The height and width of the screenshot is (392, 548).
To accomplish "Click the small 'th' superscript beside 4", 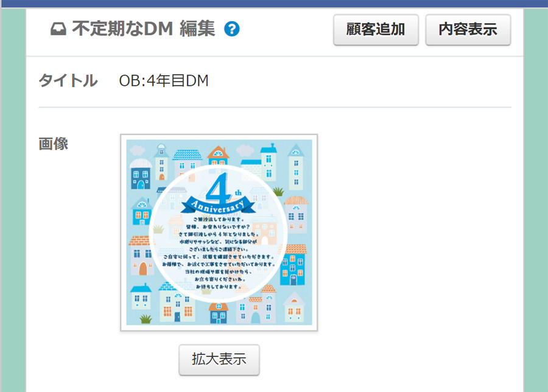I will 238,192.
